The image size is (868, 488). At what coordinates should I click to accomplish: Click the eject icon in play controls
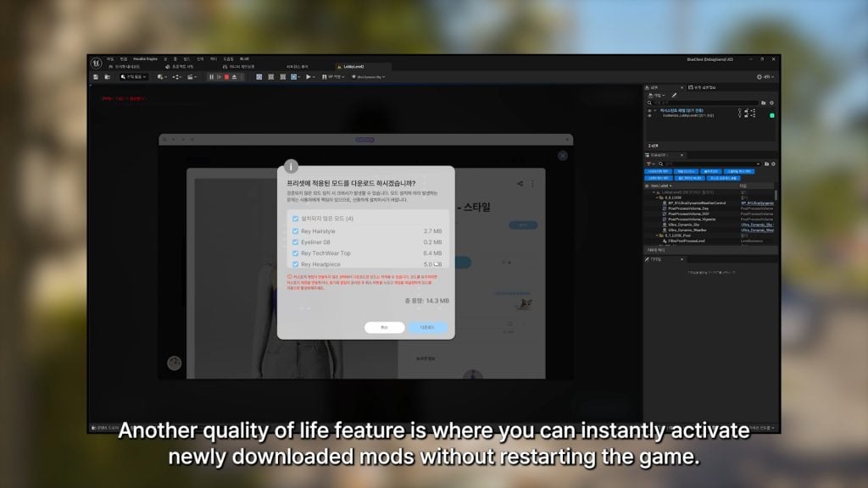235,77
